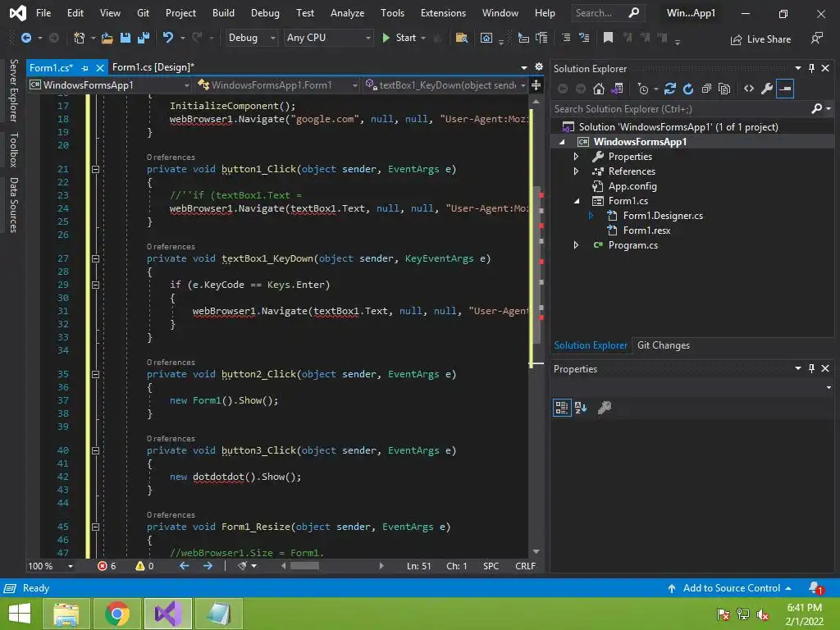
Task: Click Sync with Active Document icon
Action: 670,89
